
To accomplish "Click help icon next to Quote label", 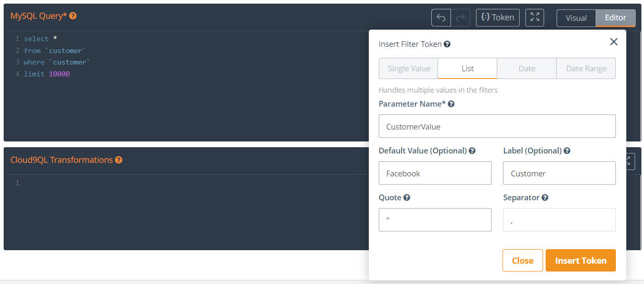I will 407,198.
